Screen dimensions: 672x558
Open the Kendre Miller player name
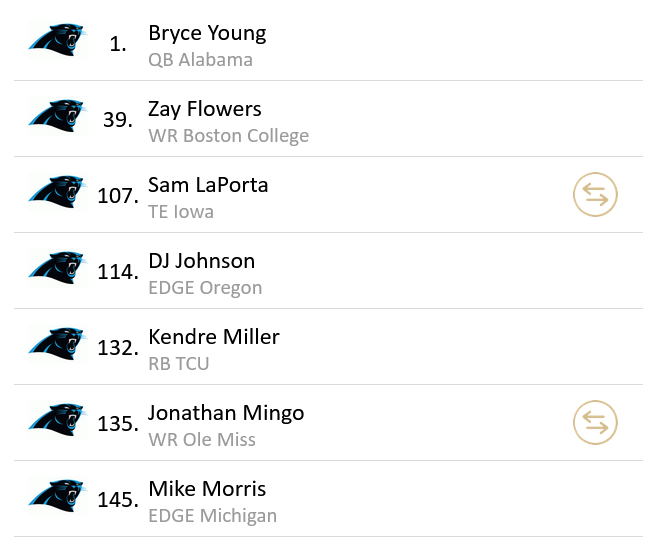[x=214, y=337]
